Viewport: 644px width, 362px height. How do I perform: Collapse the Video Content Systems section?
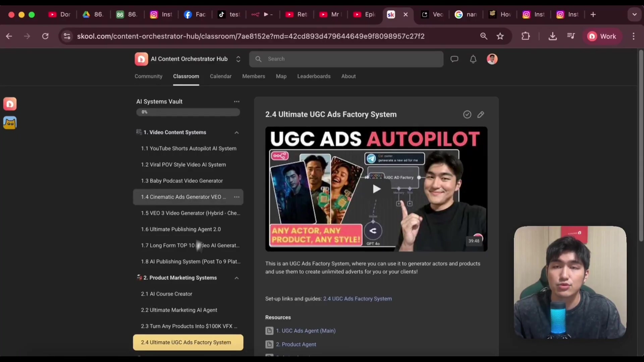[236, 132]
